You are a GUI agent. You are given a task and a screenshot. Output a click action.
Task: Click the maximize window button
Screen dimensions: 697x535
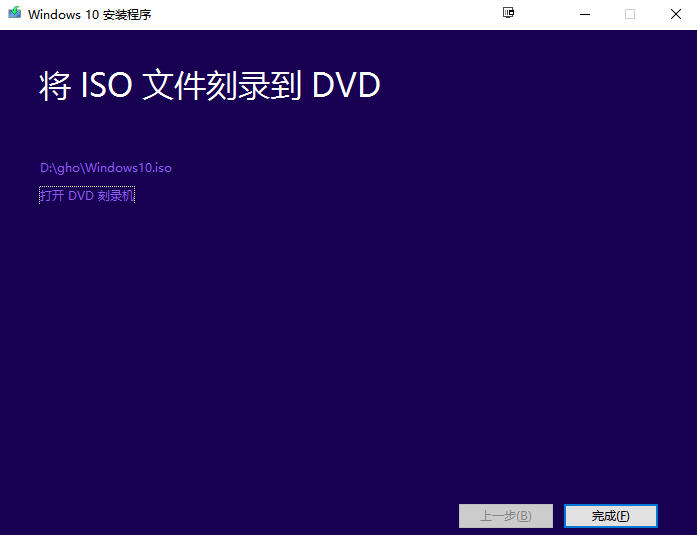[630, 14]
